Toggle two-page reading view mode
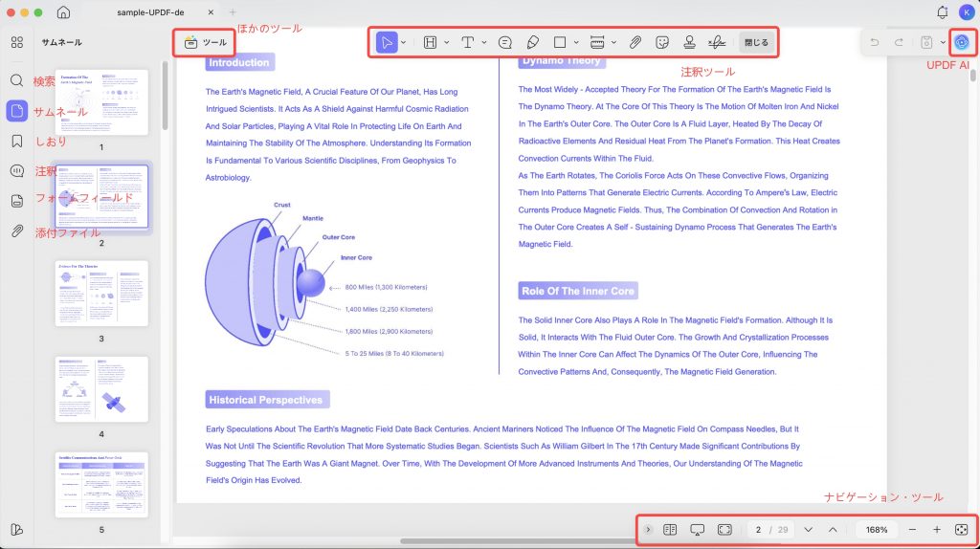The width and height of the screenshot is (980, 549). click(670, 530)
